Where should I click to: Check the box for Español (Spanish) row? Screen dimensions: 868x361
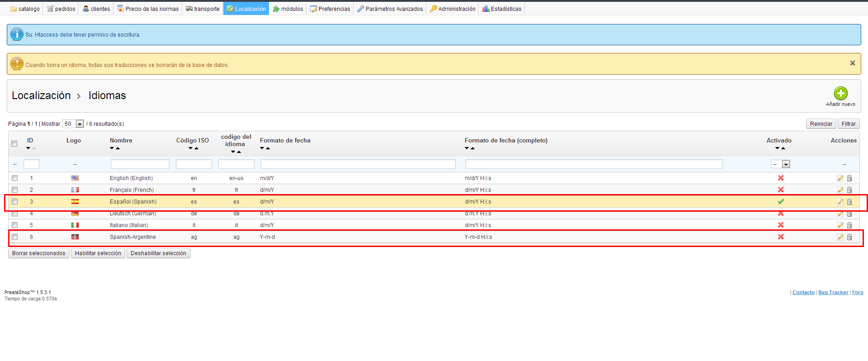pyautogui.click(x=14, y=202)
